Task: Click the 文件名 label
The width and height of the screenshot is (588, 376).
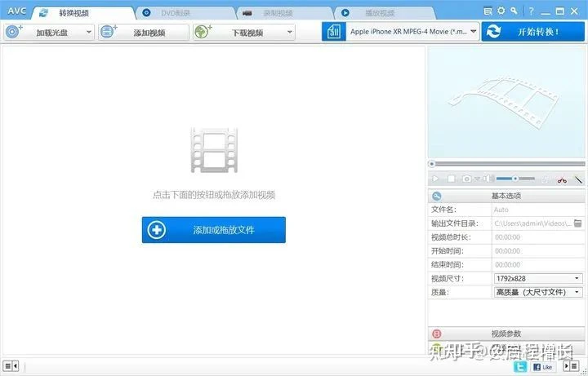Action: pyautogui.click(x=443, y=210)
